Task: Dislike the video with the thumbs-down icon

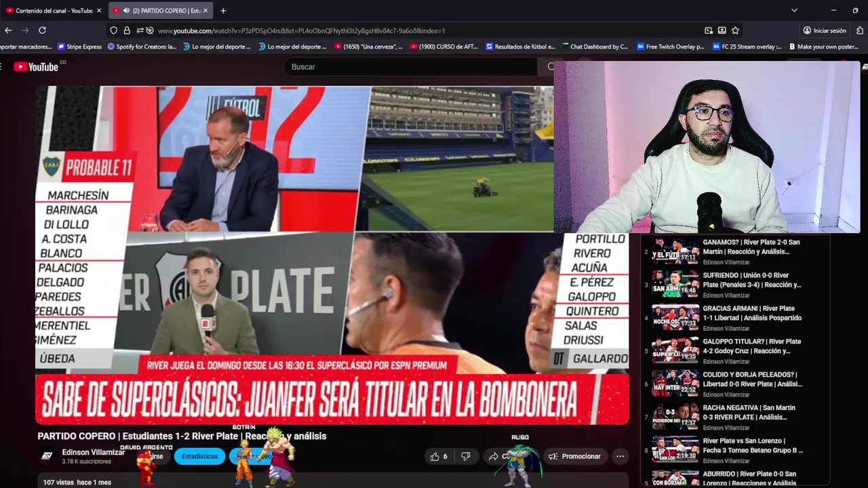Action: pyautogui.click(x=466, y=456)
